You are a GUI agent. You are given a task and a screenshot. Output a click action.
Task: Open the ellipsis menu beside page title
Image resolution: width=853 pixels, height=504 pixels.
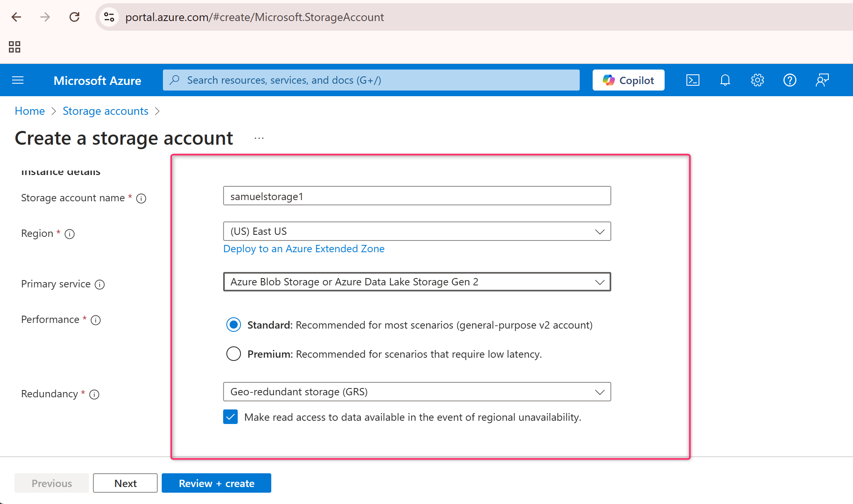tap(259, 138)
